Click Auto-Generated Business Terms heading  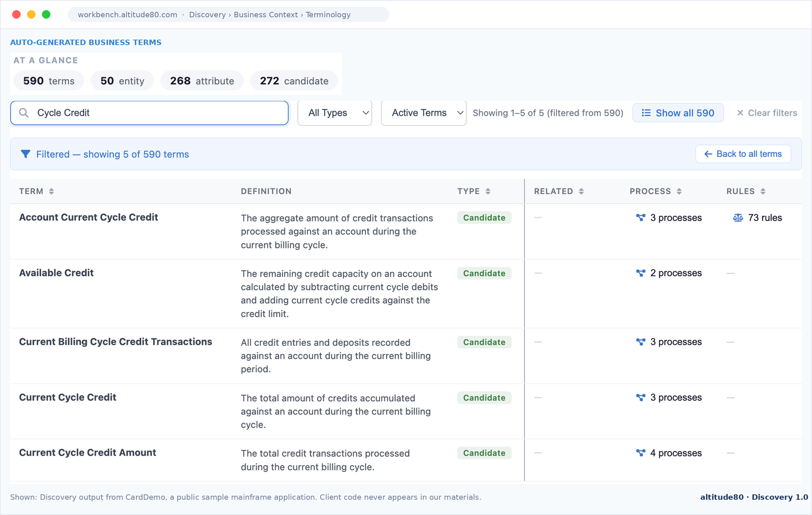coord(86,42)
